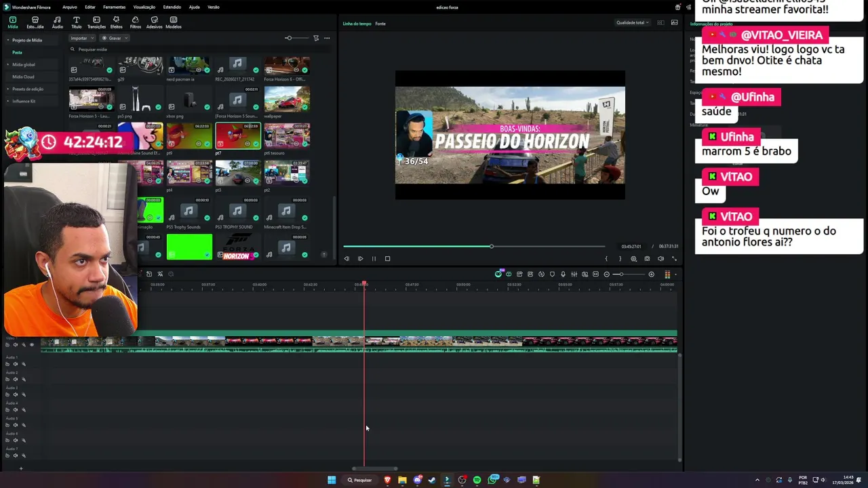
Task: Open the preview snapshot image icon
Action: 674,22
